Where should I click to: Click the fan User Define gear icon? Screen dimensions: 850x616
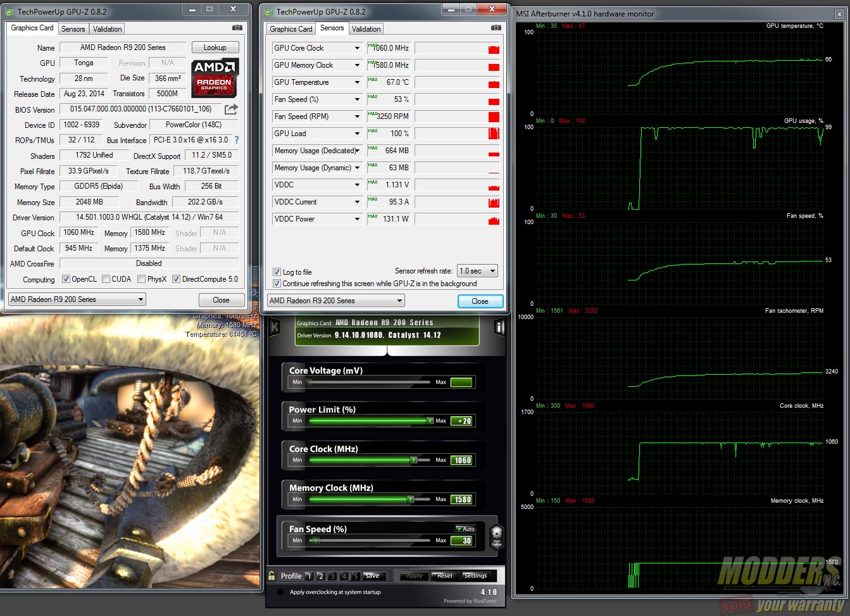click(x=497, y=535)
